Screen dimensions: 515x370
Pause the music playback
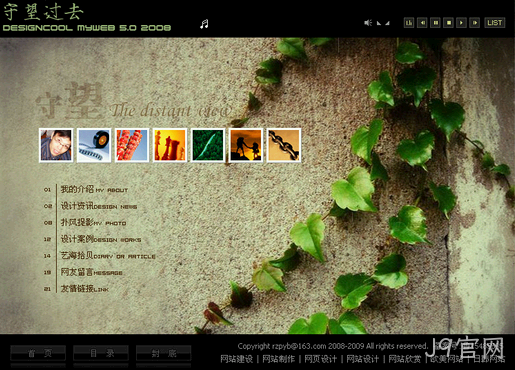pyautogui.click(x=435, y=23)
